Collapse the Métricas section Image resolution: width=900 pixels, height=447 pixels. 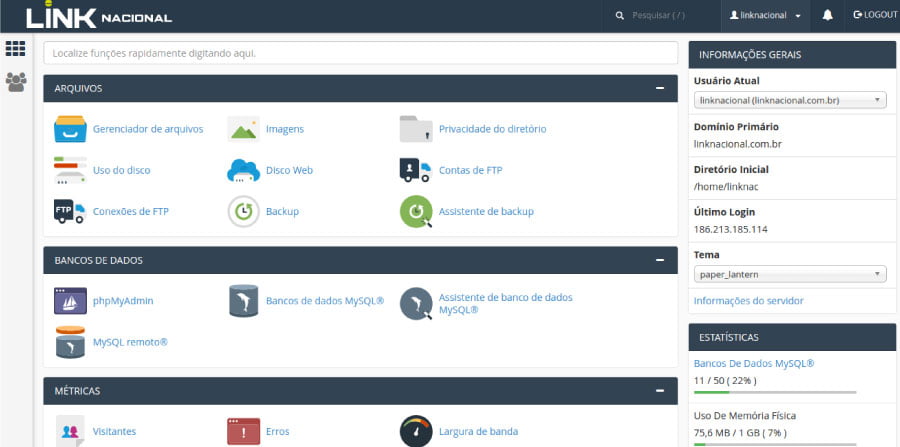659,390
